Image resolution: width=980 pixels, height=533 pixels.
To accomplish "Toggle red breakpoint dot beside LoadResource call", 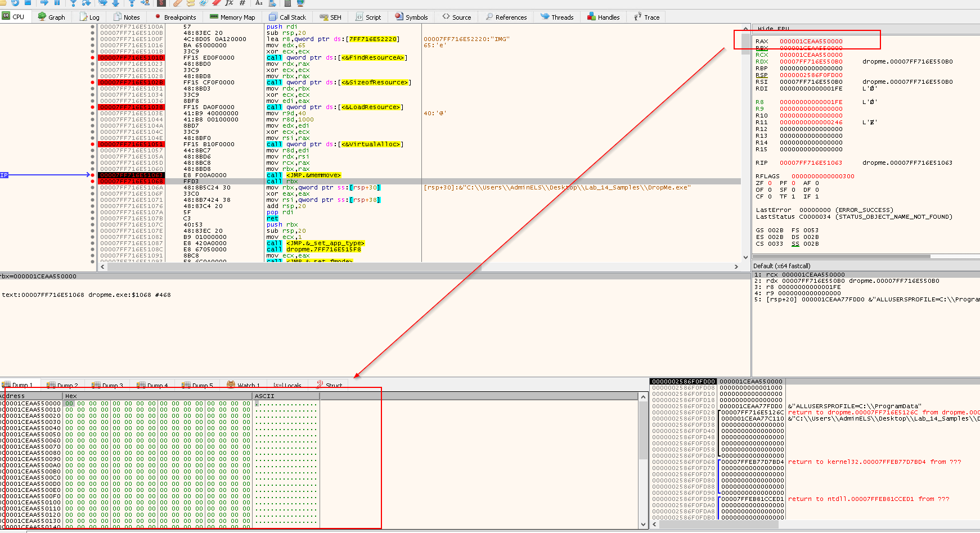I will (93, 107).
